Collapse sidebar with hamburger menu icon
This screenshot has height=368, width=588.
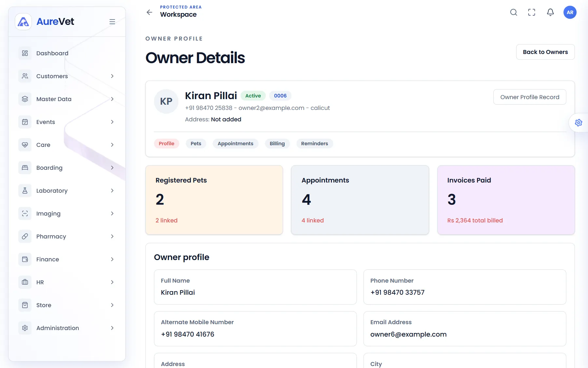[112, 22]
